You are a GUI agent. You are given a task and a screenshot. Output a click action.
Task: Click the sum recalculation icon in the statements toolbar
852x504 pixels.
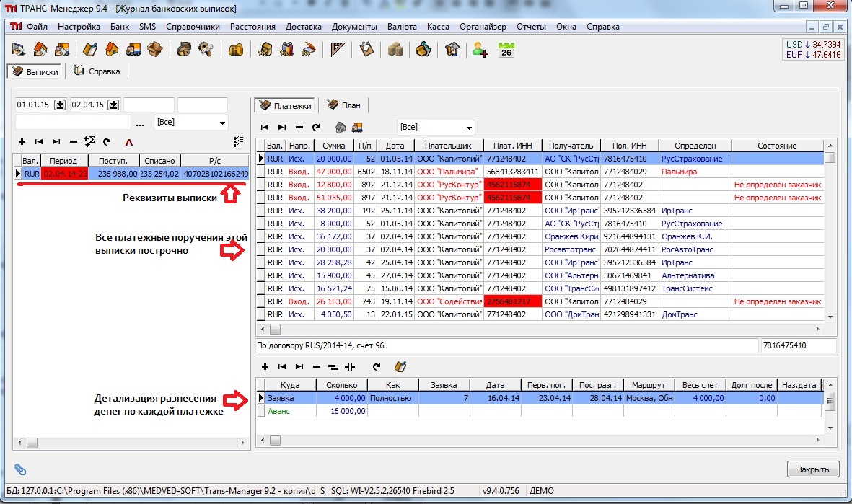point(89,142)
